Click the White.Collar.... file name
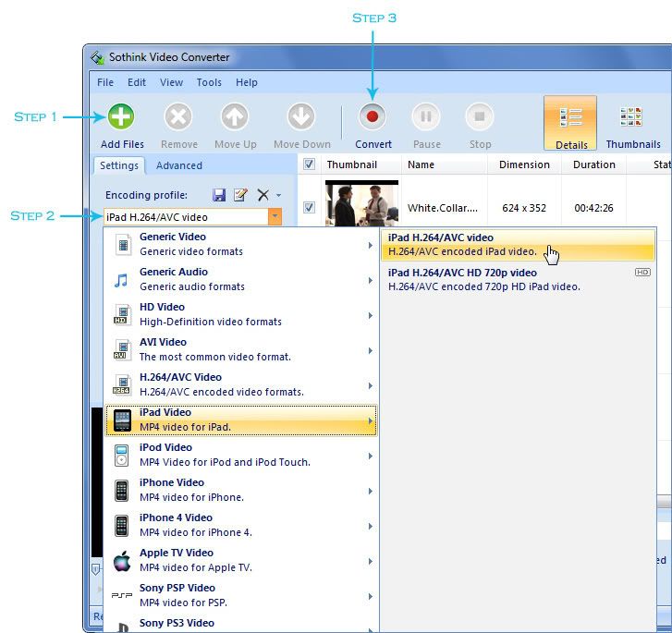672x633 pixels. [442, 208]
